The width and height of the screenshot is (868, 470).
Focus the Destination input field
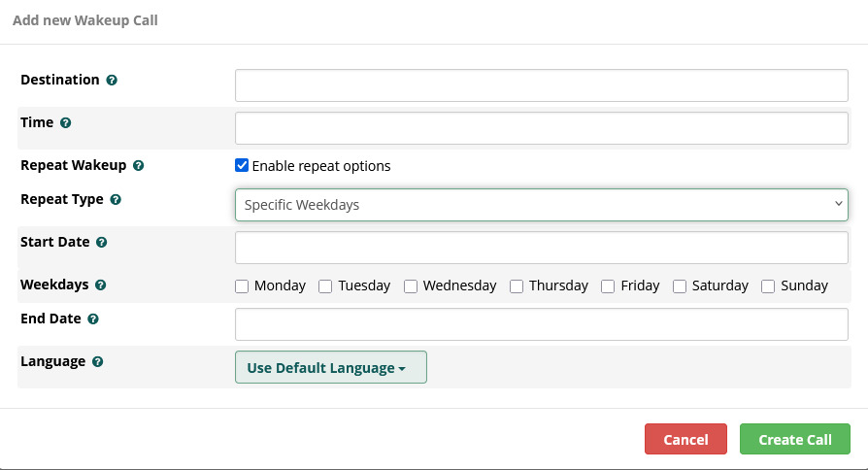(541, 85)
